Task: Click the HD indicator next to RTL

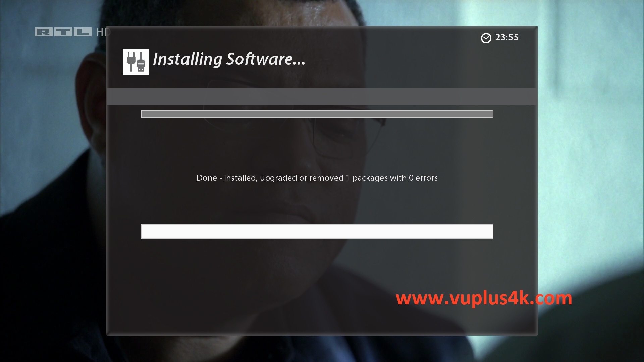Action: point(102,32)
